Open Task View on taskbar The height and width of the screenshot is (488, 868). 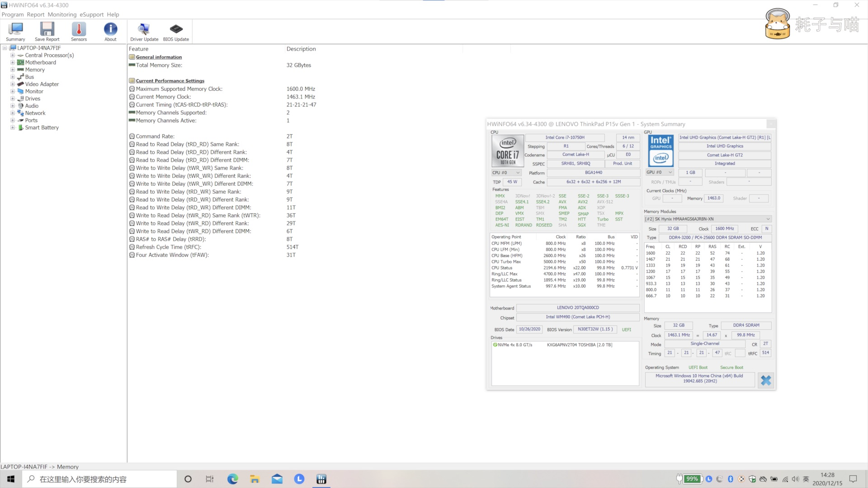point(210,479)
